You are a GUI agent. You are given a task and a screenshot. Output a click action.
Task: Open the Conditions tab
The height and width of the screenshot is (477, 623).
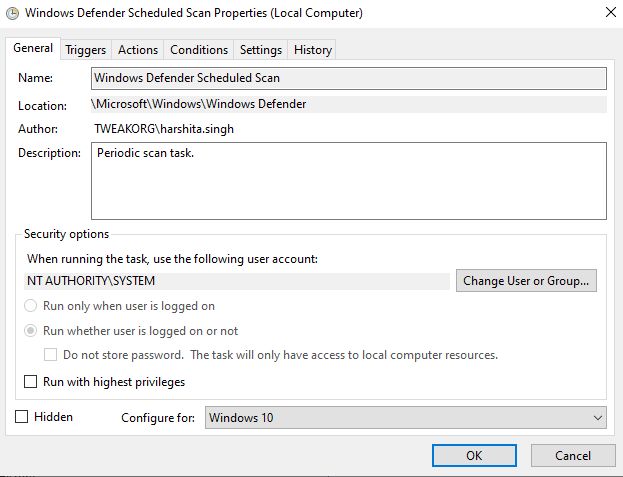click(199, 50)
